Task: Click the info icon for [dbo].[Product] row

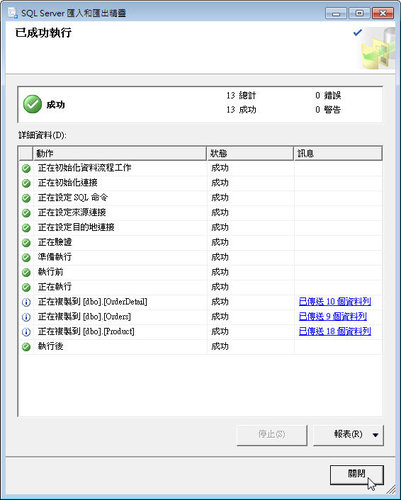Action: click(26, 332)
